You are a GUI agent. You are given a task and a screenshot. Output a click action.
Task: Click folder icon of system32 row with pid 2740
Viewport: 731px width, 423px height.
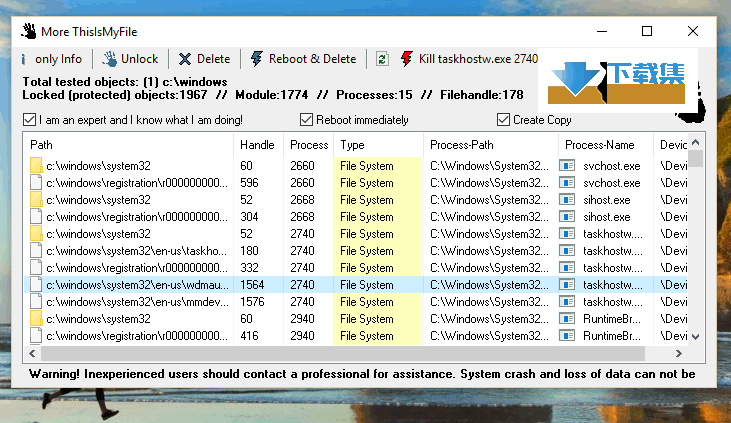pyautogui.click(x=36, y=234)
